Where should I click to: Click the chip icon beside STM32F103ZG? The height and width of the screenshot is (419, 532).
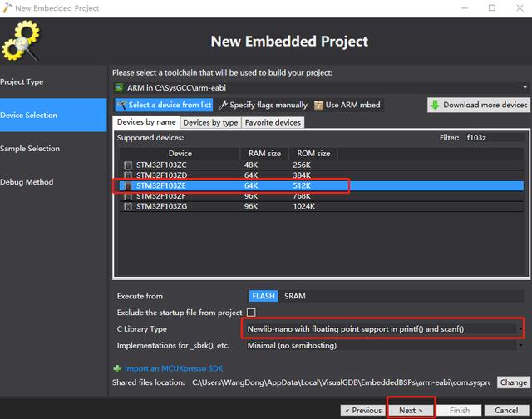point(128,206)
